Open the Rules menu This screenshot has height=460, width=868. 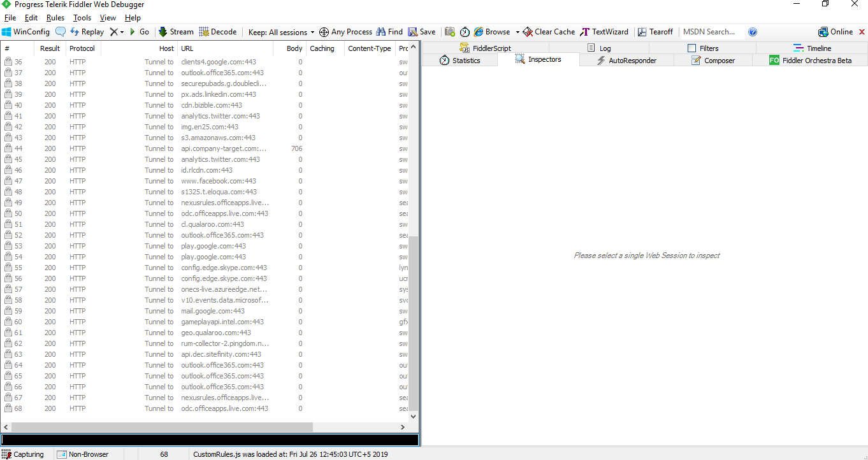[55, 18]
